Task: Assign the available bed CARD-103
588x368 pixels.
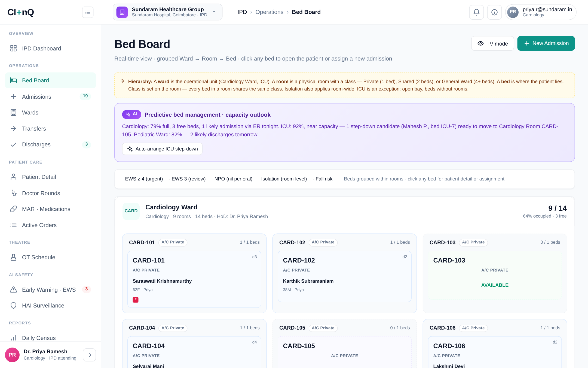Action: click(x=495, y=275)
